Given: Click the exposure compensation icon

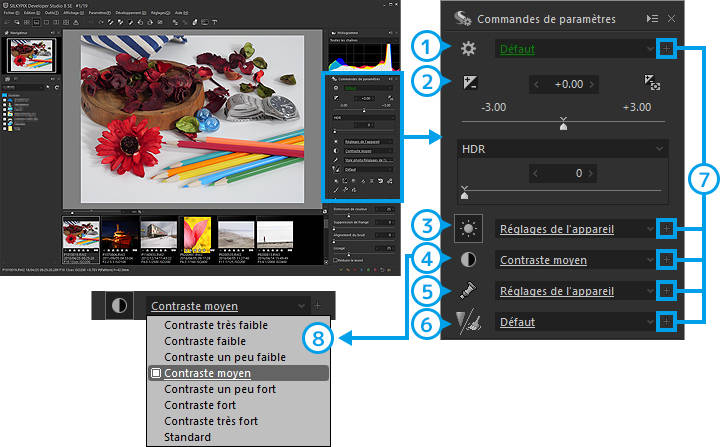Looking at the screenshot, I should 467,85.
